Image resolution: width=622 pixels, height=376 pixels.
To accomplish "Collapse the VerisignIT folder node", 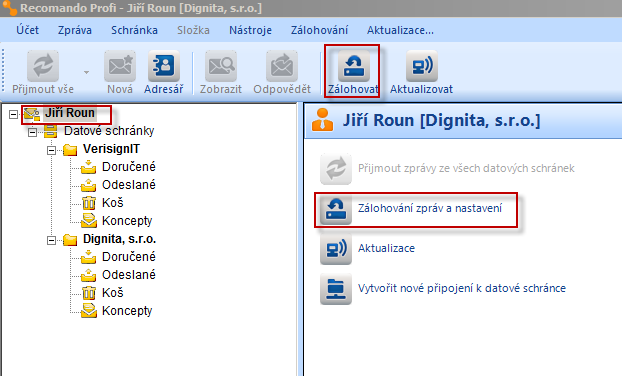I will tap(51, 150).
